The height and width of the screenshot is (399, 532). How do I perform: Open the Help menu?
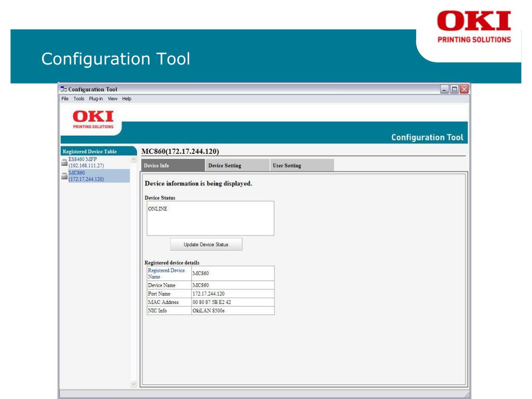[x=127, y=99]
